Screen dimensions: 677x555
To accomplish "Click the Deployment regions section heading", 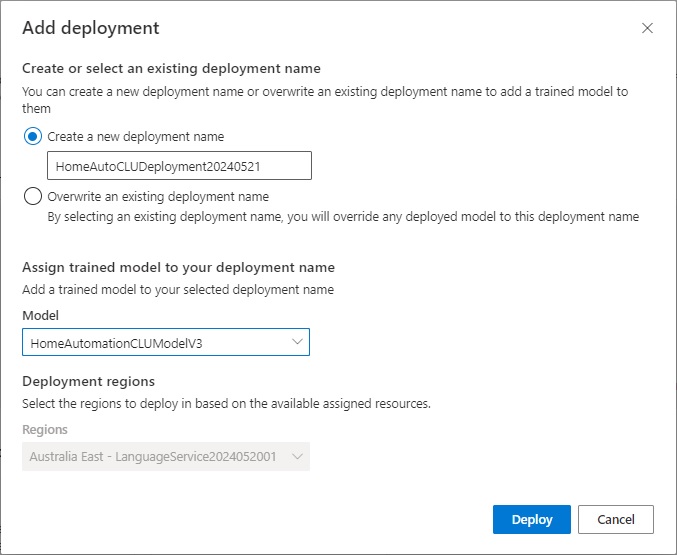I will pyautogui.click(x=88, y=381).
